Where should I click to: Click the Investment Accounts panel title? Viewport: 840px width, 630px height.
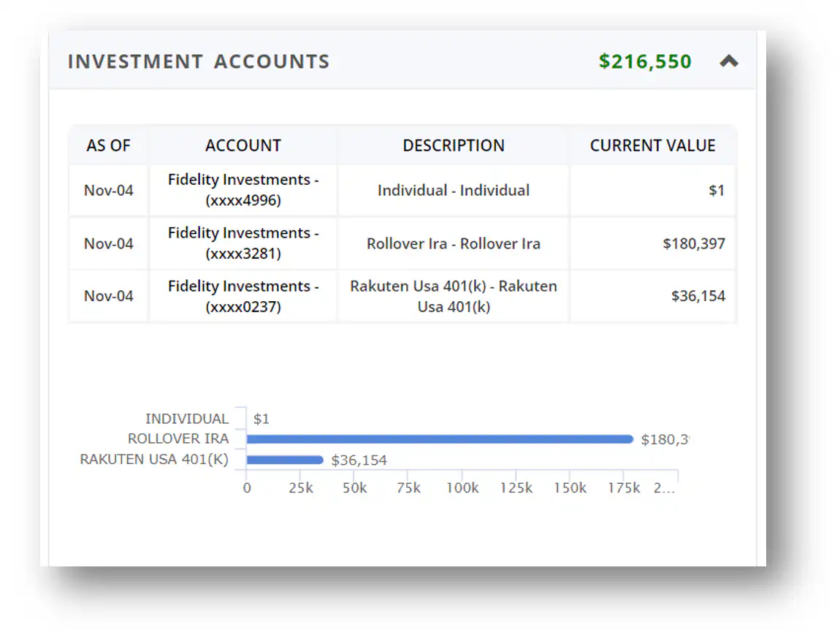pyautogui.click(x=198, y=61)
